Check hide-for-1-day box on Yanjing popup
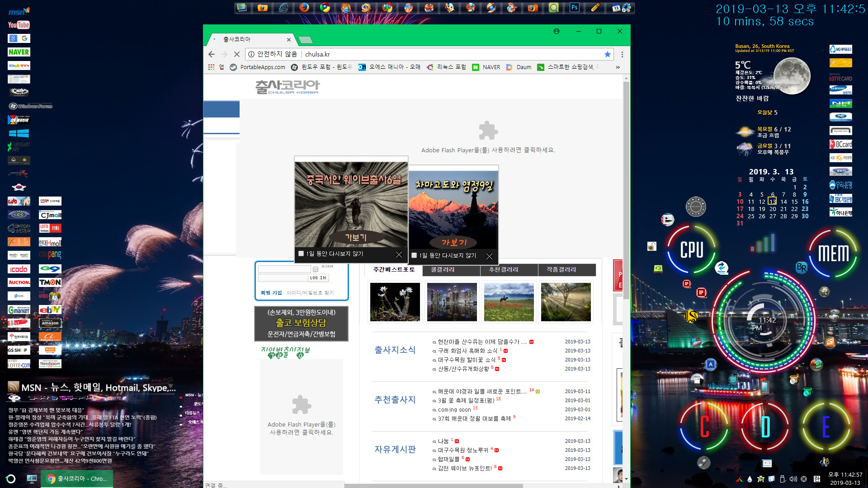 tap(414, 255)
